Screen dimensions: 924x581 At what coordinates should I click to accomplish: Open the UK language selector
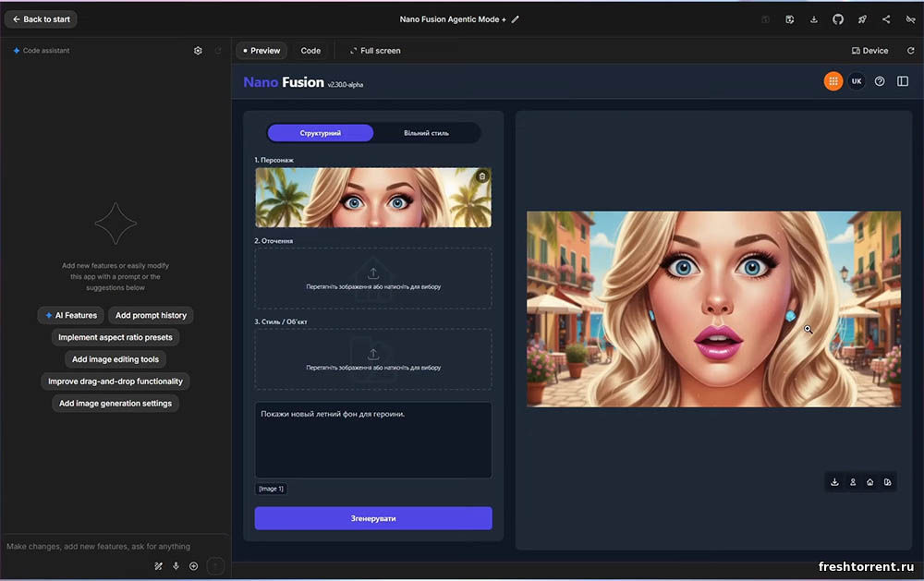pyautogui.click(x=857, y=81)
